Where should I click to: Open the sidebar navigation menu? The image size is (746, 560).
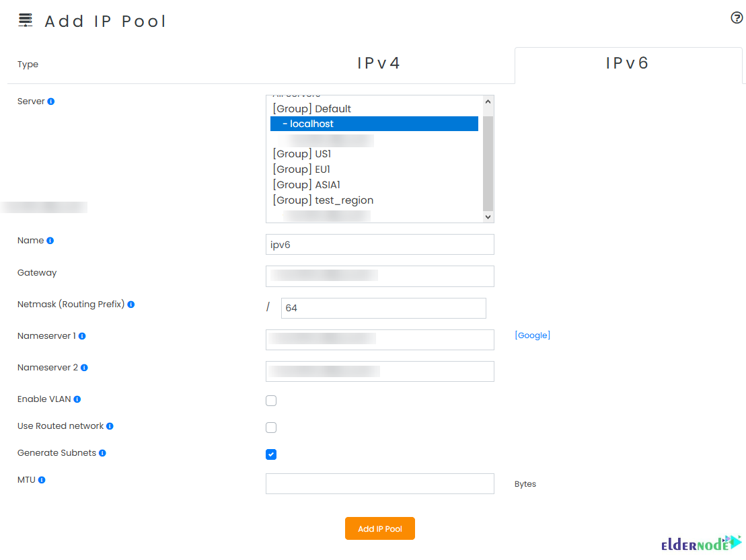(25, 19)
